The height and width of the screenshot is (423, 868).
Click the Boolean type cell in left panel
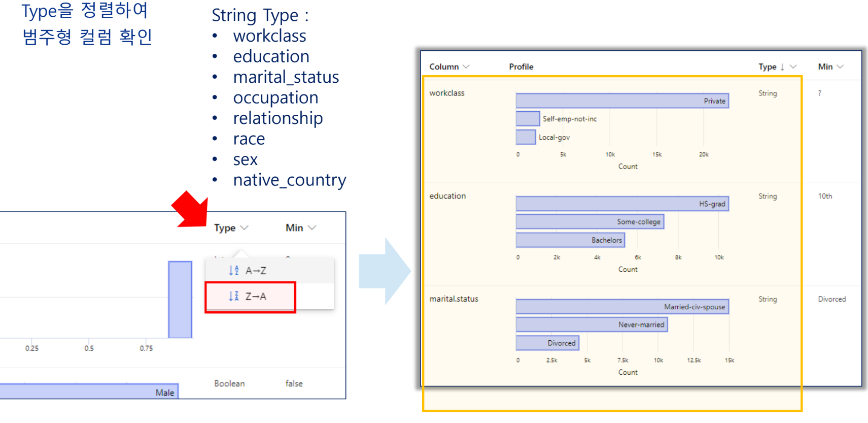tap(229, 383)
